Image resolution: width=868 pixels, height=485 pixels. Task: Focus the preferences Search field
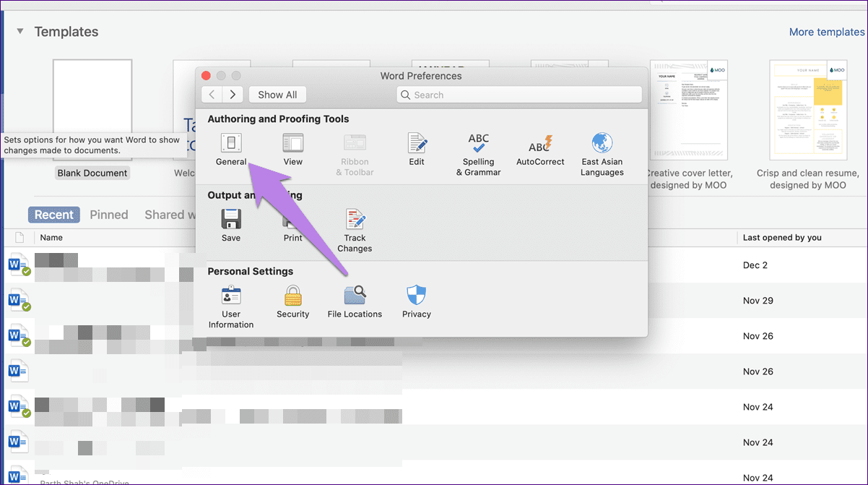[519, 95]
